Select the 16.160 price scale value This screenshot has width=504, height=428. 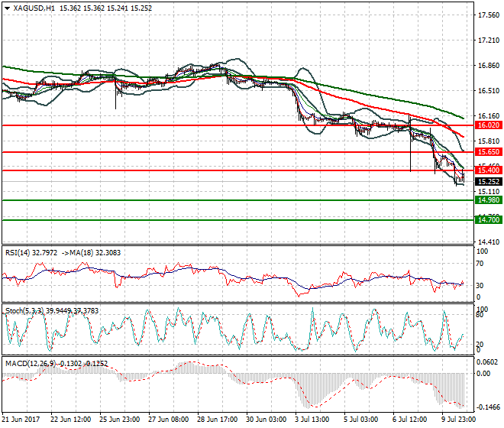tap(489, 116)
